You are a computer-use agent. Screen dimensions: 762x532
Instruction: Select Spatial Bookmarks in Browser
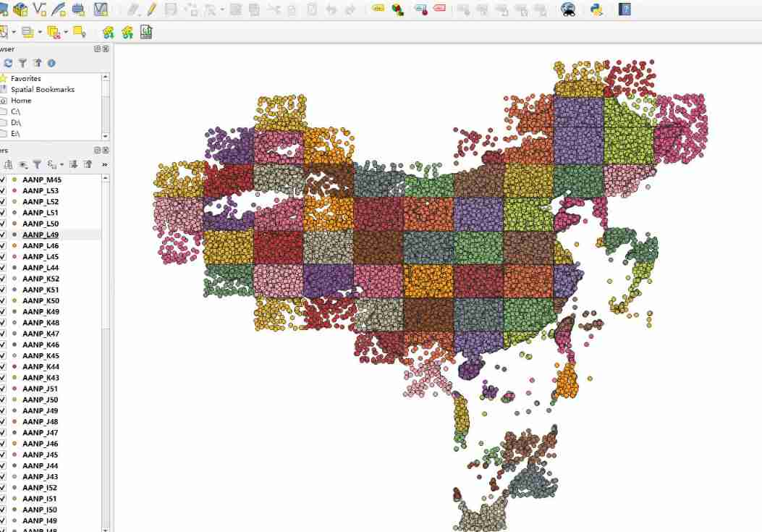(x=43, y=90)
